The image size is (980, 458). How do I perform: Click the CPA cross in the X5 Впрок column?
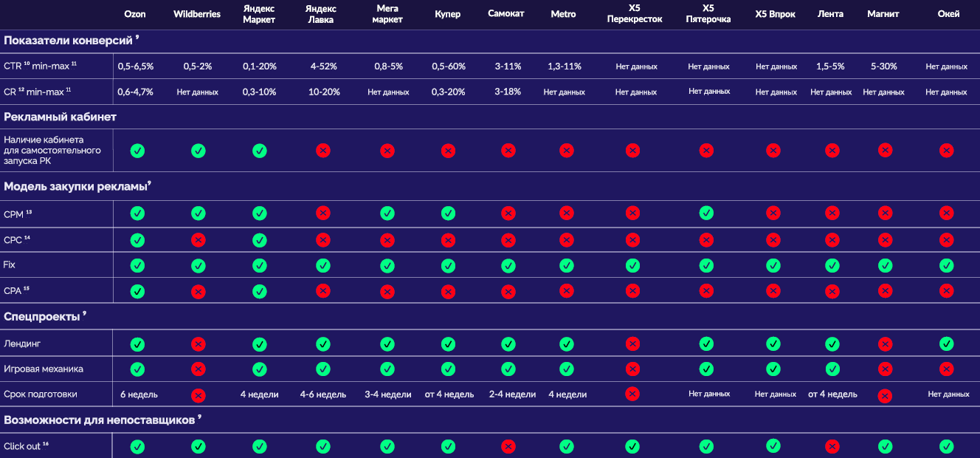pyautogui.click(x=773, y=291)
